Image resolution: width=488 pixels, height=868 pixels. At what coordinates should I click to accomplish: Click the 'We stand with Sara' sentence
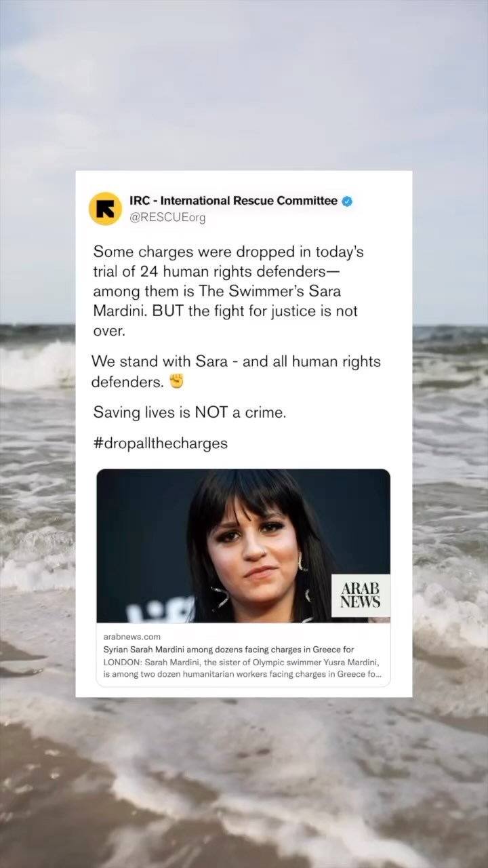236,362
